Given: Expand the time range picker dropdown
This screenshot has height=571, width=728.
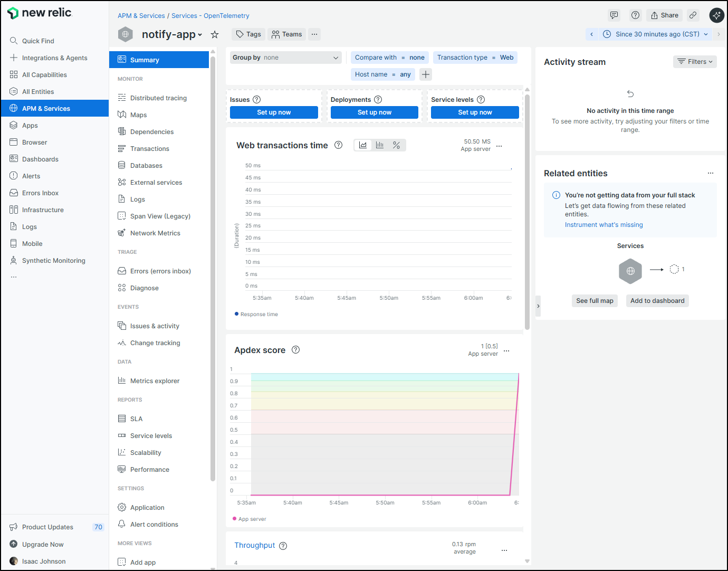Looking at the screenshot, I should click(657, 34).
